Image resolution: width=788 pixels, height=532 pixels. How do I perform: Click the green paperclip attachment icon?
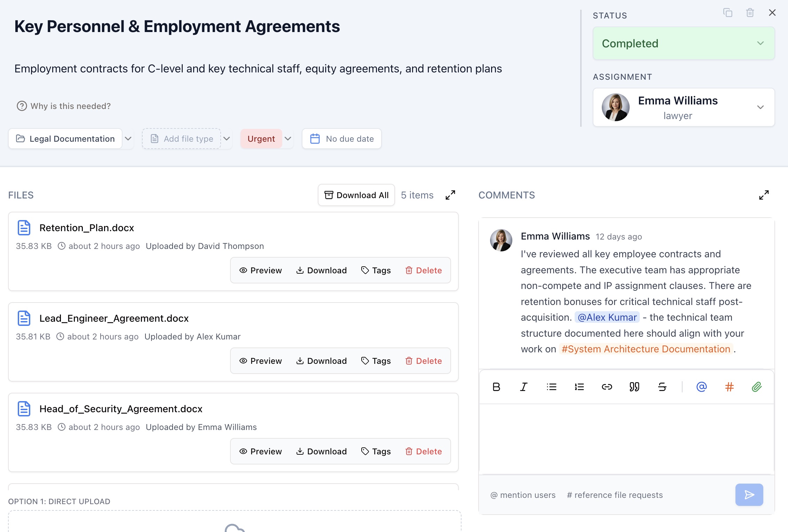[x=757, y=387]
